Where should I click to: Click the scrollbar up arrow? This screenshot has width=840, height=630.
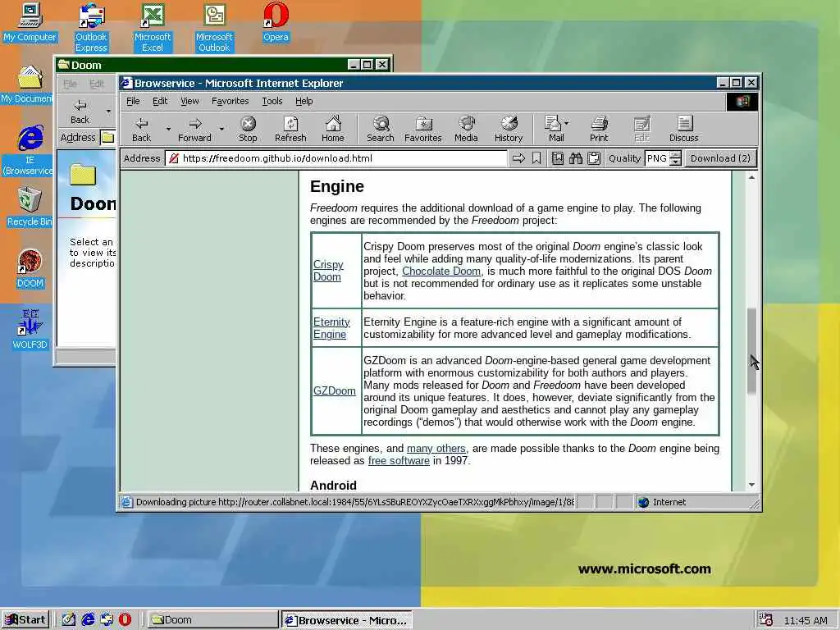pos(751,177)
